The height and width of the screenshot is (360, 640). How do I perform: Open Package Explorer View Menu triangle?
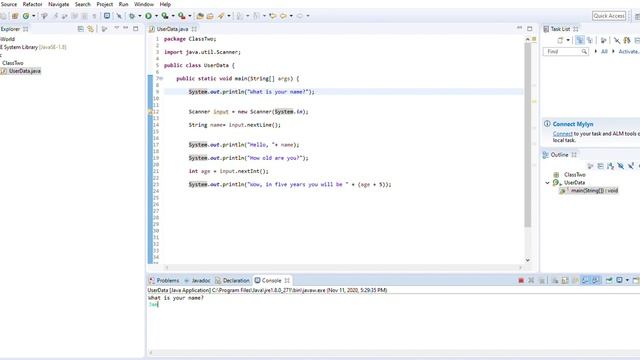point(116,28)
